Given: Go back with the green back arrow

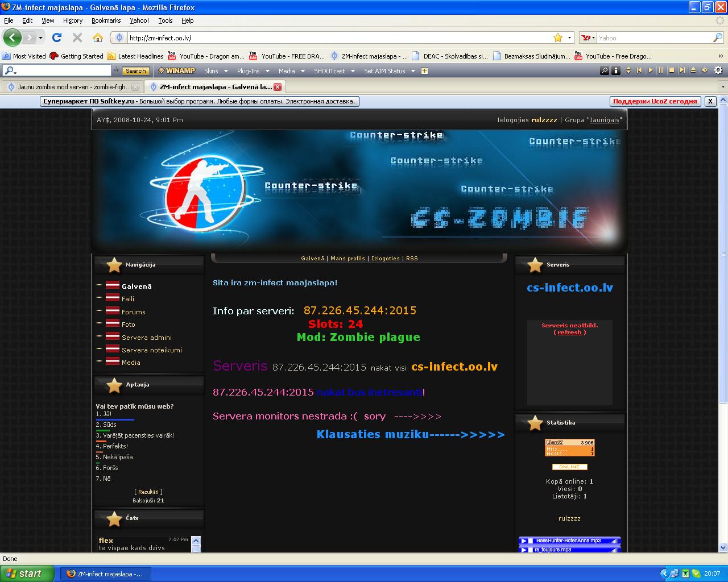Looking at the screenshot, I should [13, 38].
